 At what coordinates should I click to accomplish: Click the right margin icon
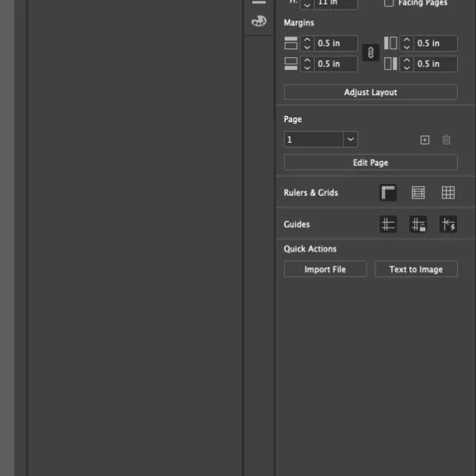(390, 63)
